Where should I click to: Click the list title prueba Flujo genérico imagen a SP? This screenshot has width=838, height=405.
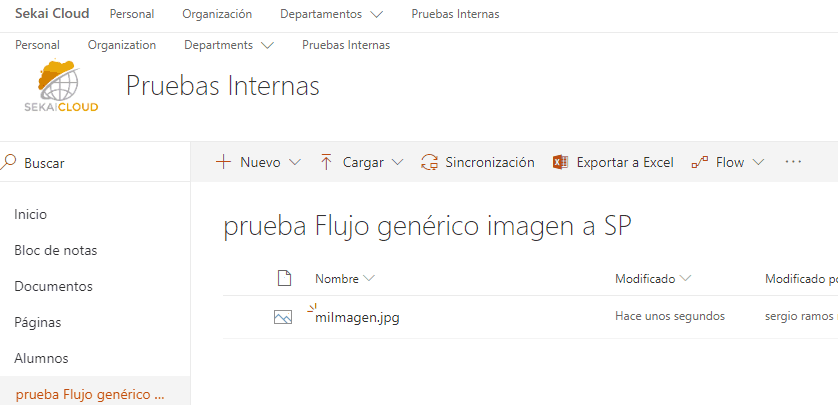click(x=427, y=227)
